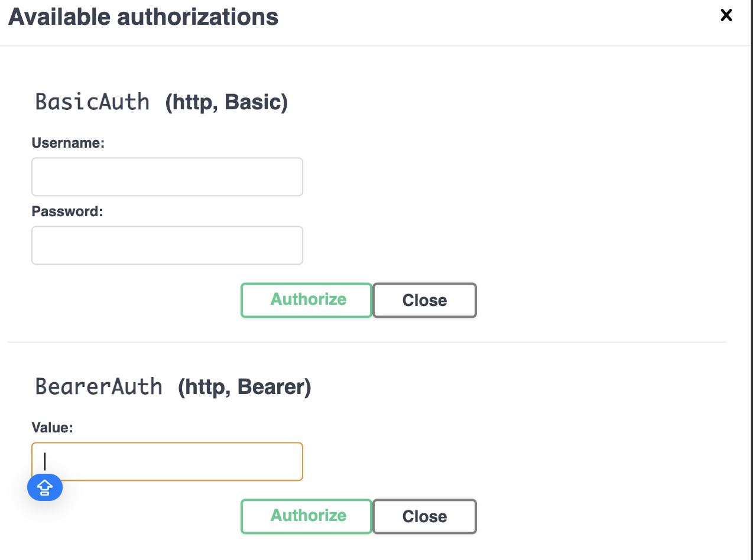Click the BasicAuth scheme name heading
Screen dimensions: 753x560
click(x=92, y=102)
